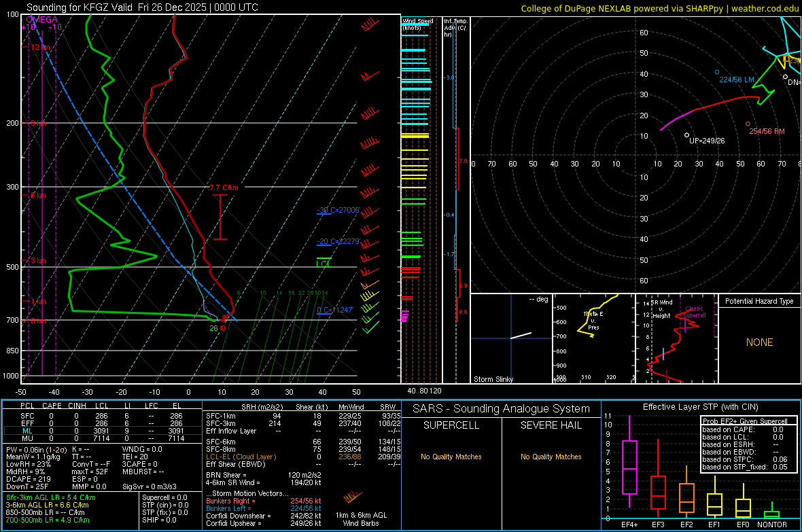This screenshot has height=532, width=802.
Task: Click the -30 C=27006' height label
Action: 338,210
